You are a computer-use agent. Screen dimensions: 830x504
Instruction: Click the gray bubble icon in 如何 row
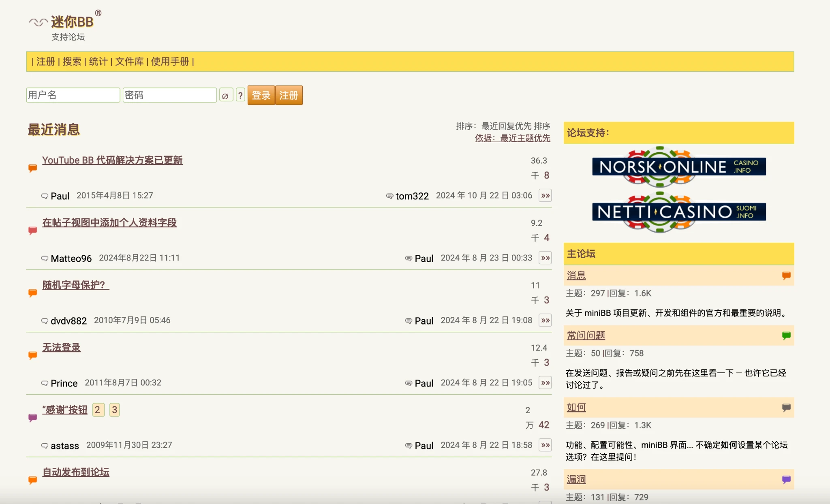click(786, 407)
